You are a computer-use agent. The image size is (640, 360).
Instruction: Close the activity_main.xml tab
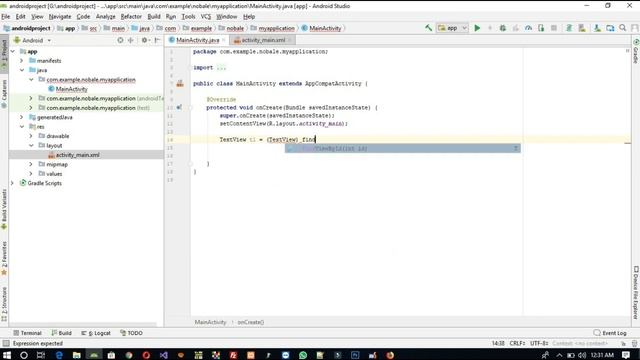[290, 40]
